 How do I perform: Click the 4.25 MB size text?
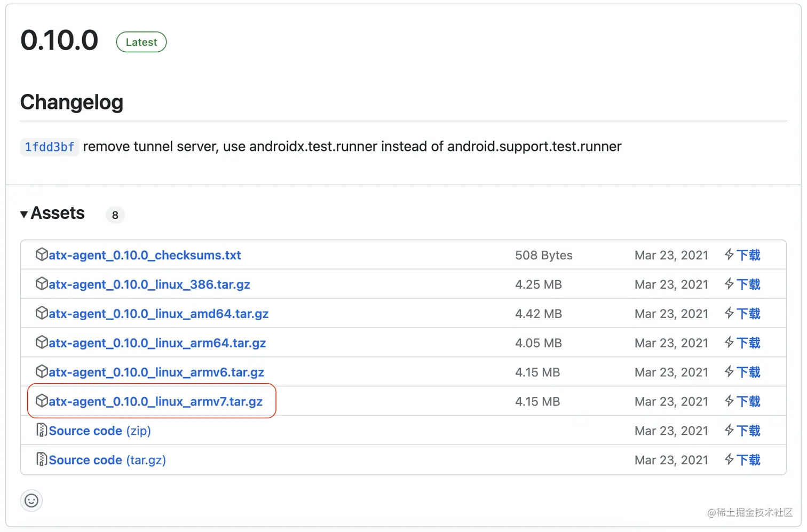[x=539, y=284]
